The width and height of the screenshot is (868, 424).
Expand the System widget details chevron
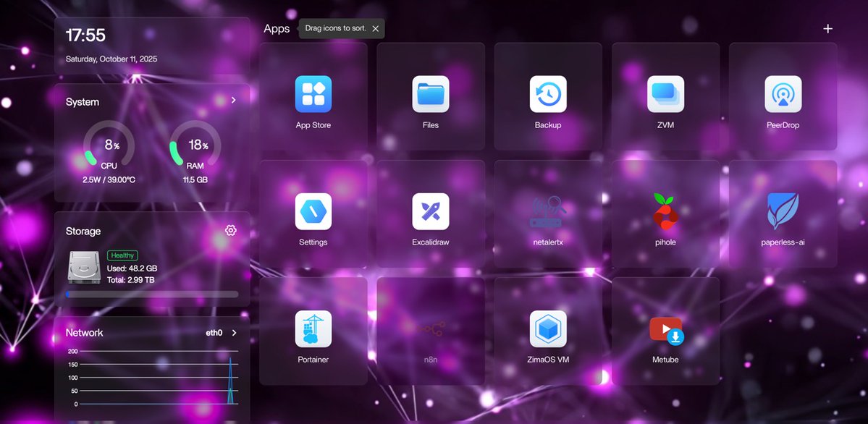click(x=234, y=100)
